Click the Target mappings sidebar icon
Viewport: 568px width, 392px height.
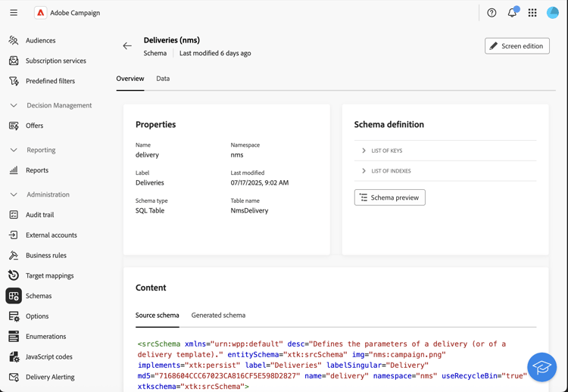[x=14, y=275]
